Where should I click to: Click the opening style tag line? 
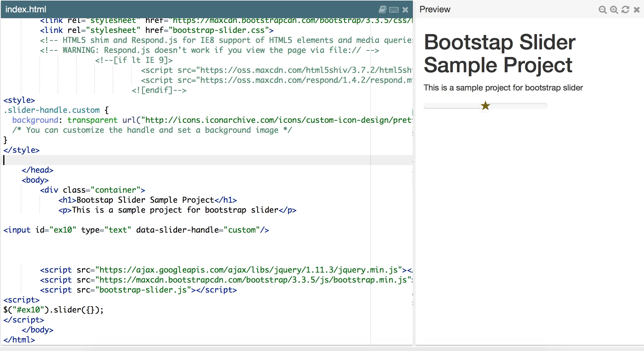coord(19,100)
